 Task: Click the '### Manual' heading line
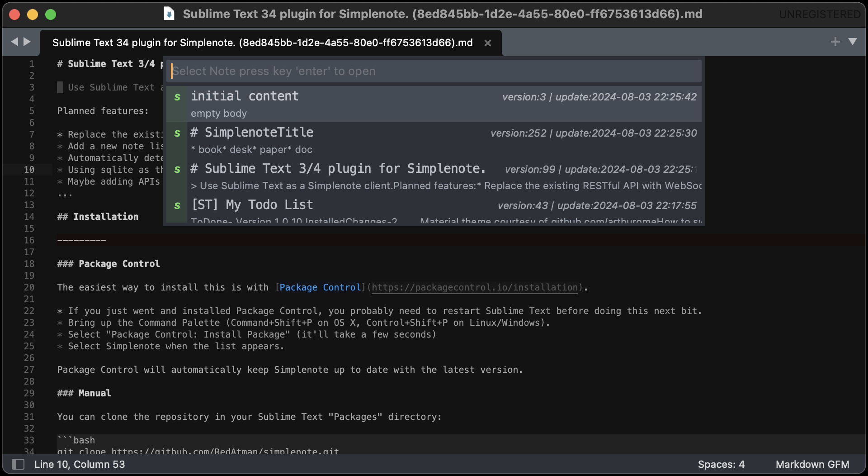84,393
